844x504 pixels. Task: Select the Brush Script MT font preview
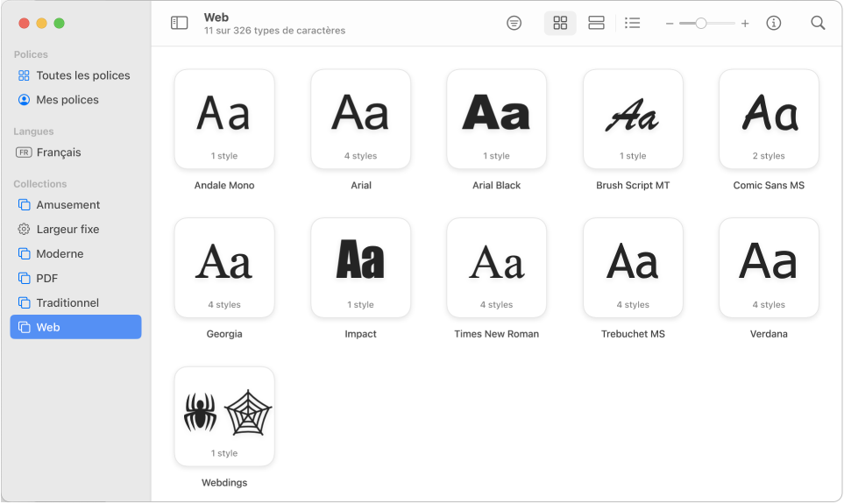pyautogui.click(x=632, y=119)
